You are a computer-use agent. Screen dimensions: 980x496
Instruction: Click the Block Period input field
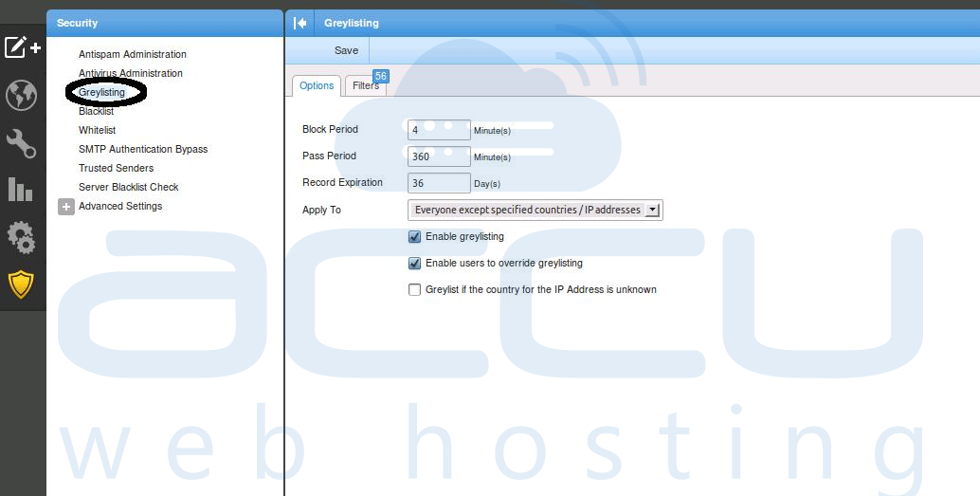pos(439,130)
